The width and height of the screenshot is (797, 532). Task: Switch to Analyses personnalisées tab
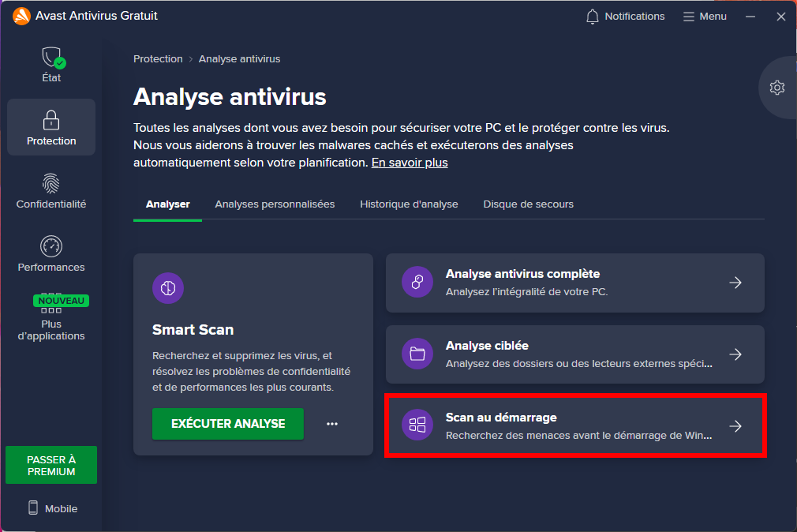point(275,204)
